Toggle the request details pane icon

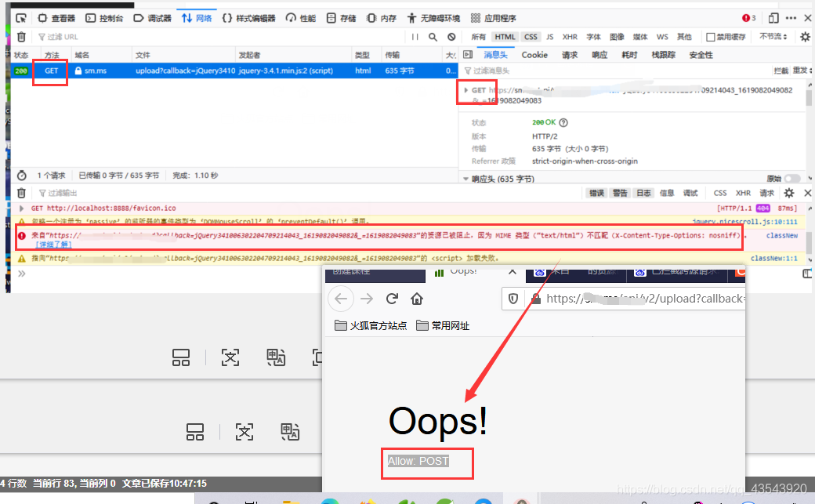click(468, 55)
